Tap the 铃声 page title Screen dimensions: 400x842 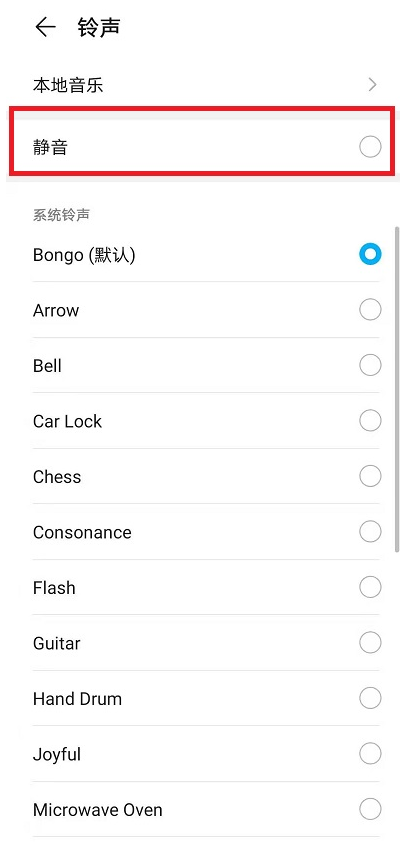point(98,27)
